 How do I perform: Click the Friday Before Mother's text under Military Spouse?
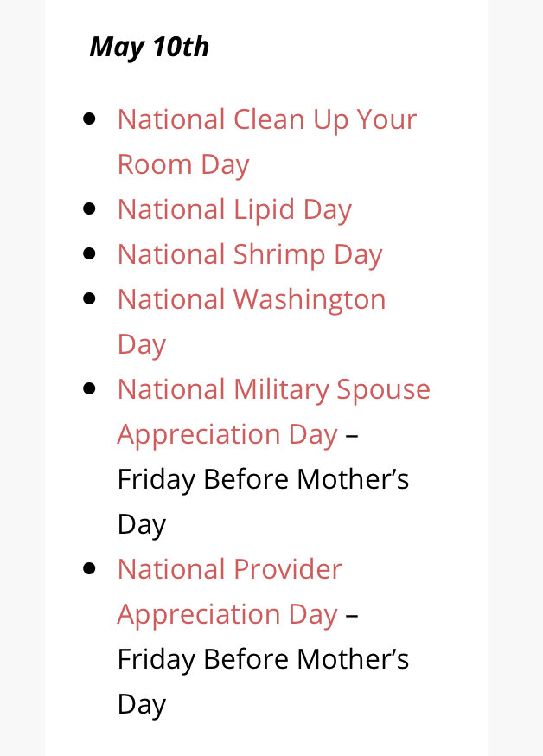[263, 480]
